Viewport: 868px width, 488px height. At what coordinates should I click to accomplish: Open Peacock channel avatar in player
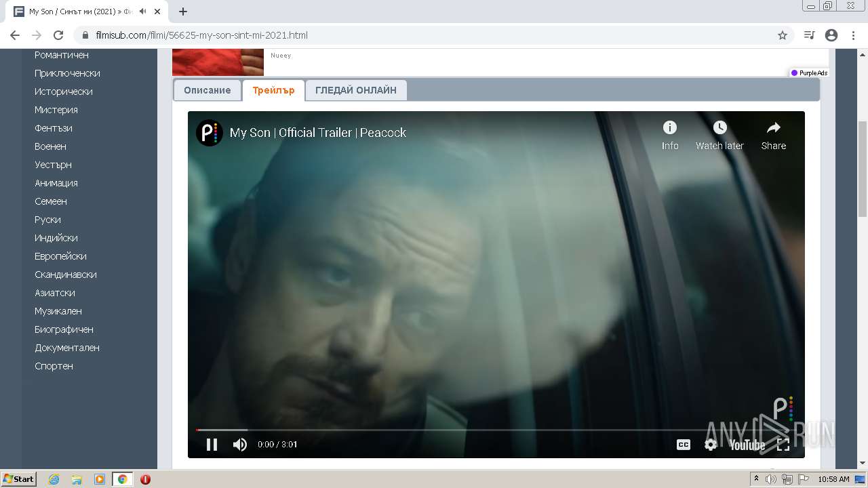[210, 133]
